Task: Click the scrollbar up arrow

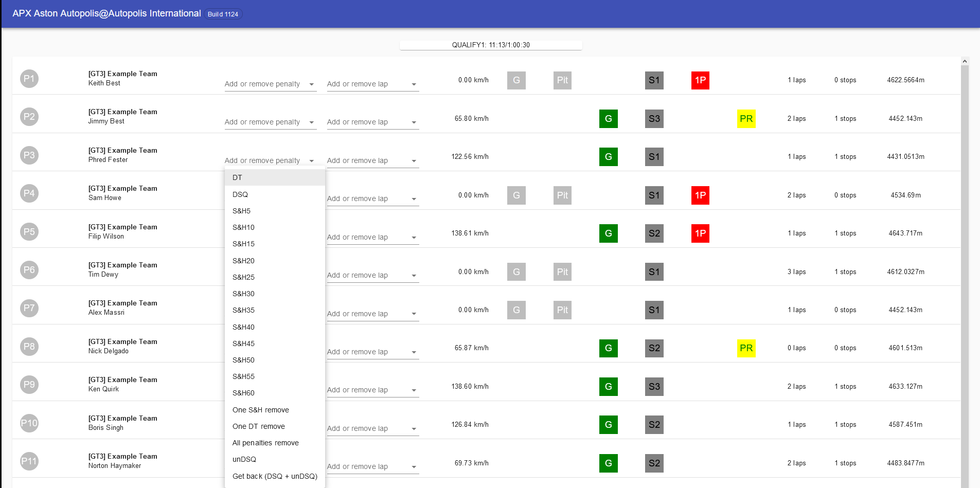Action: pos(965,61)
